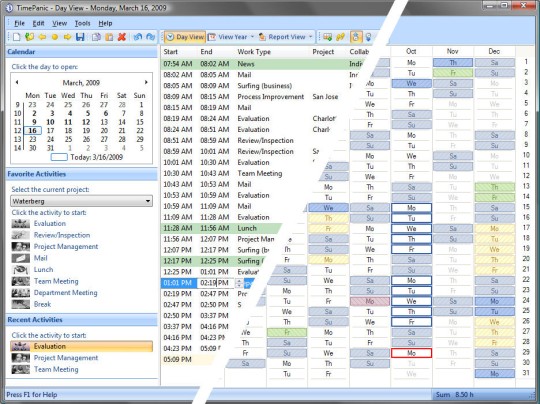This screenshot has height=404, width=540.
Task: Open the View menu
Action: tap(60, 23)
